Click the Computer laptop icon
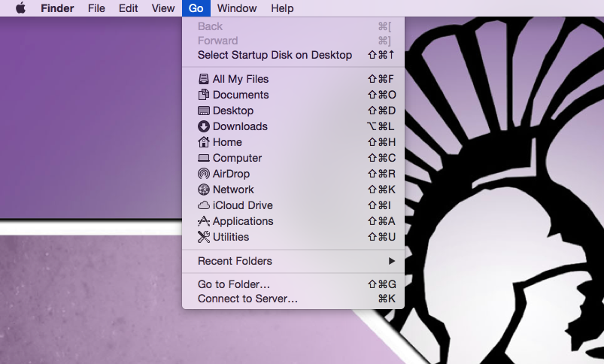Viewport: 604px width, 364px height. pos(203,158)
